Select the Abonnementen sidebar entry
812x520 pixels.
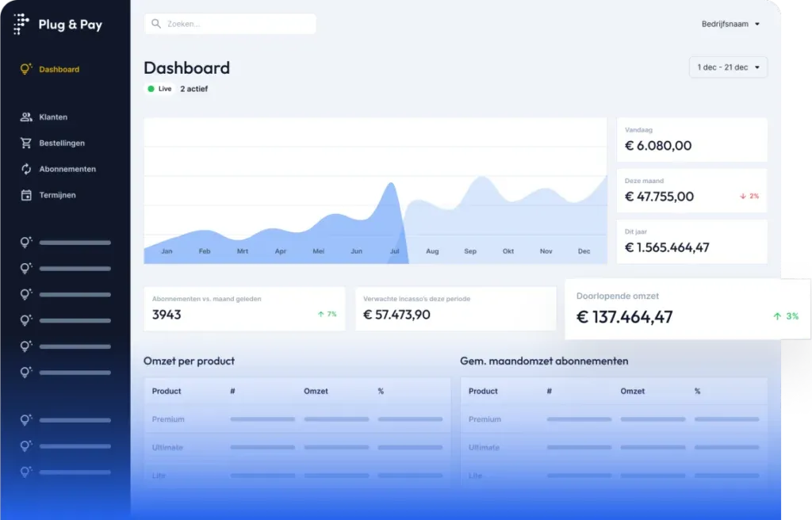click(x=67, y=169)
